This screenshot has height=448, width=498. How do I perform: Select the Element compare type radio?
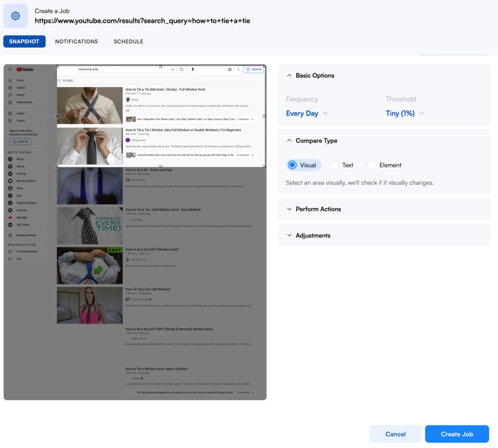click(x=372, y=165)
